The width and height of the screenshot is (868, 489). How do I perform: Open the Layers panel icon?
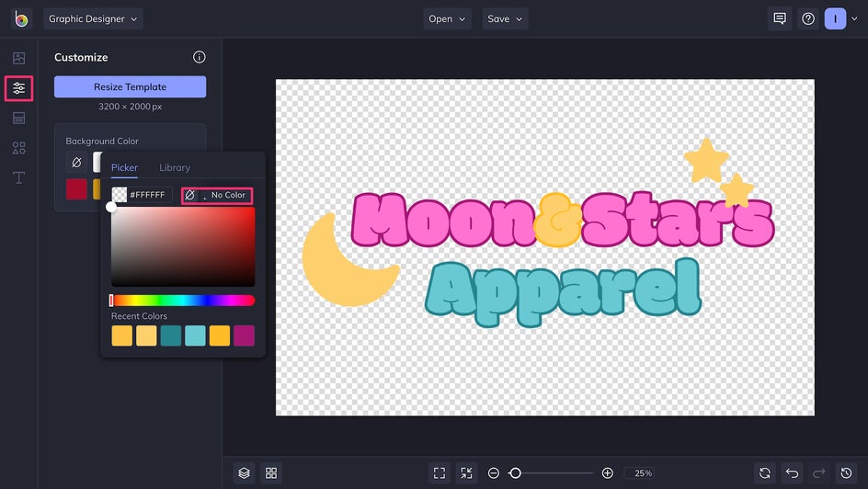245,473
